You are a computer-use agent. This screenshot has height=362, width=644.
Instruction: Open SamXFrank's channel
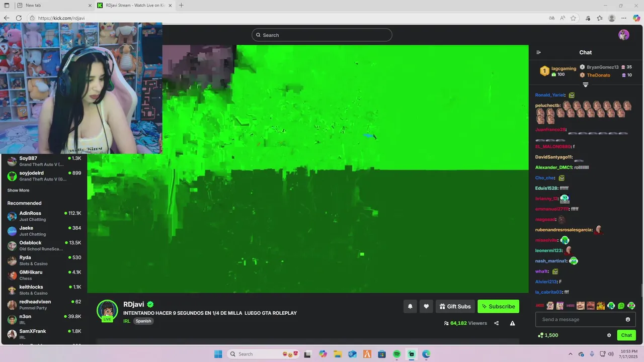(x=44, y=334)
